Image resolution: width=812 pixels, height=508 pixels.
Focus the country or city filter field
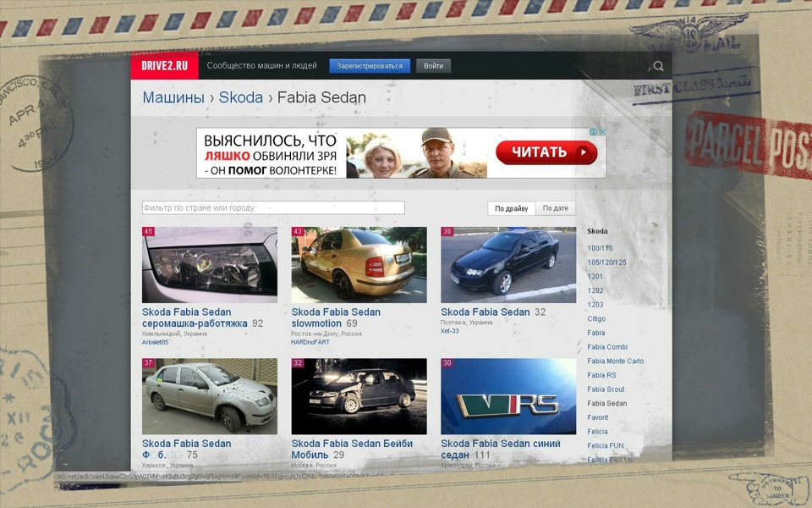click(273, 208)
